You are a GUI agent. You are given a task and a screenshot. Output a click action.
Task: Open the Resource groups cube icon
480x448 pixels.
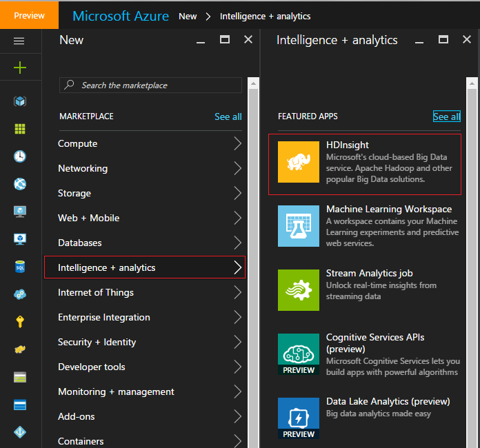[20, 101]
